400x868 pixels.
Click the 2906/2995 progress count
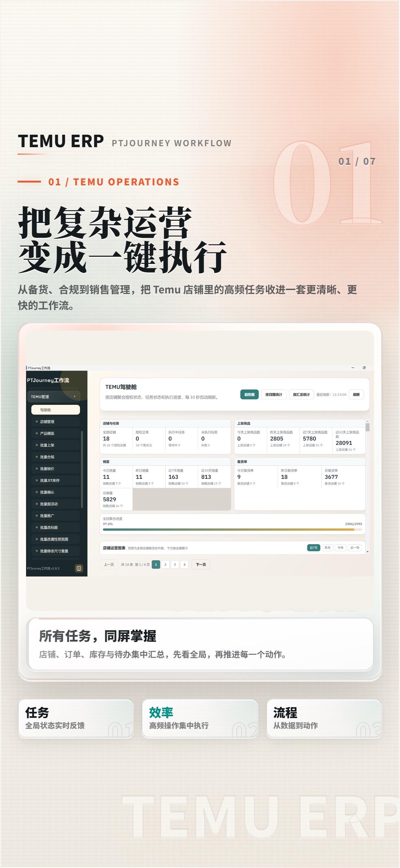click(x=353, y=524)
